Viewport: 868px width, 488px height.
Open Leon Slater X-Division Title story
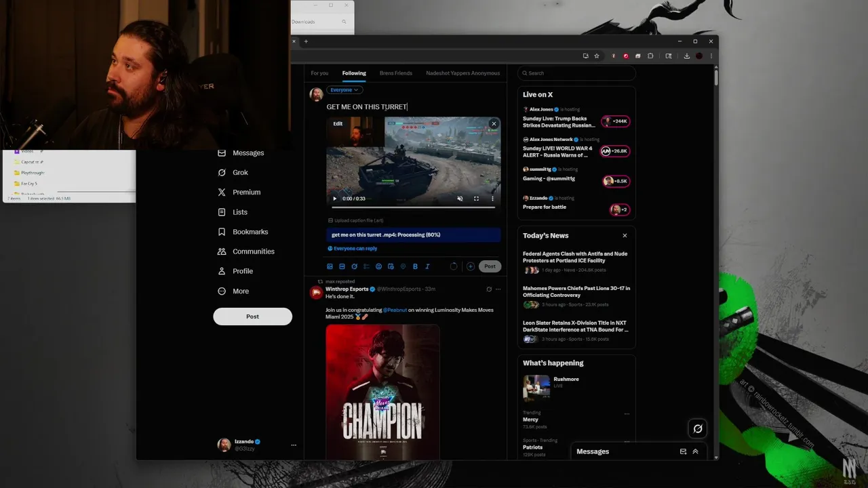coord(576,331)
